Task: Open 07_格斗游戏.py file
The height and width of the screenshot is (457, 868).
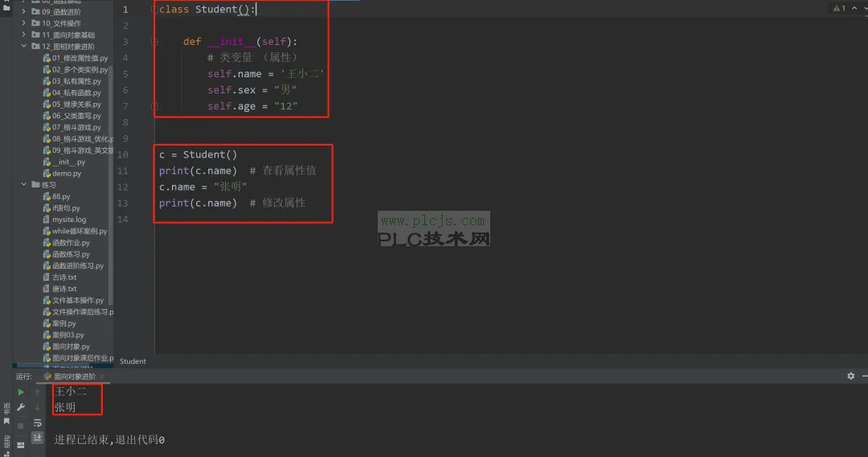Action: click(x=72, y=127)
